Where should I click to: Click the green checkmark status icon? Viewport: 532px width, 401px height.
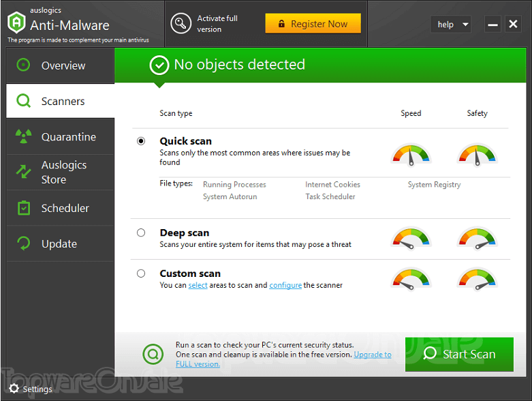click(159, 65)
